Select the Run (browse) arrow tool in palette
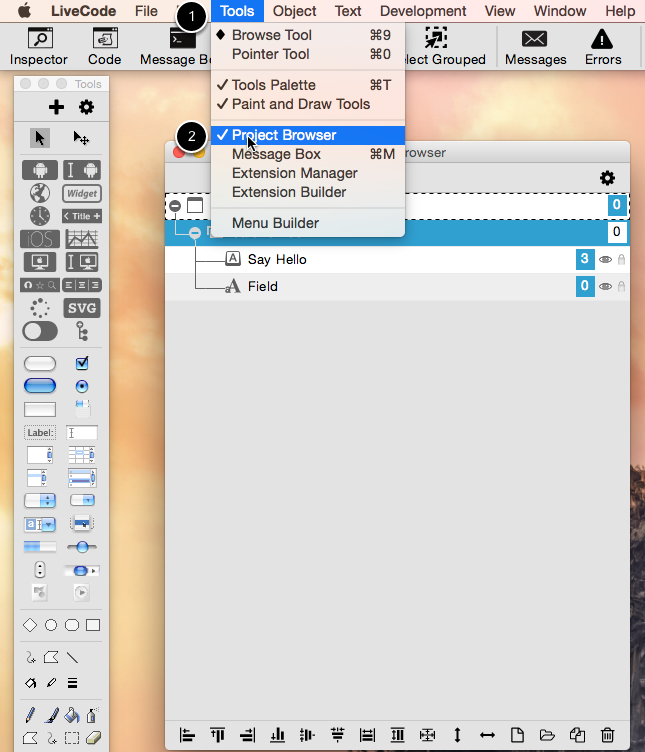The height and width of the screenshot is (752, 645). (40, 138)
